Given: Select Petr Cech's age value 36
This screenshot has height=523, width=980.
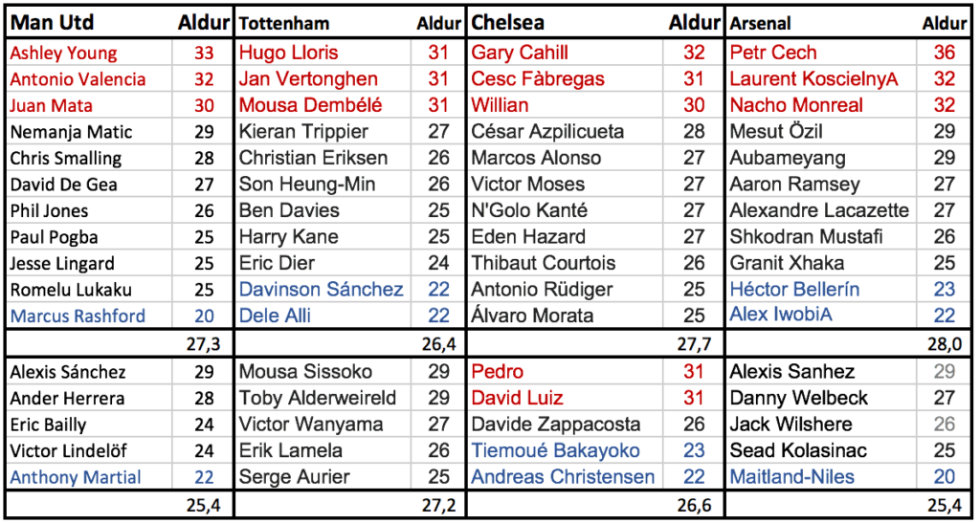Looking at the screenshot, I should [945, 53].
